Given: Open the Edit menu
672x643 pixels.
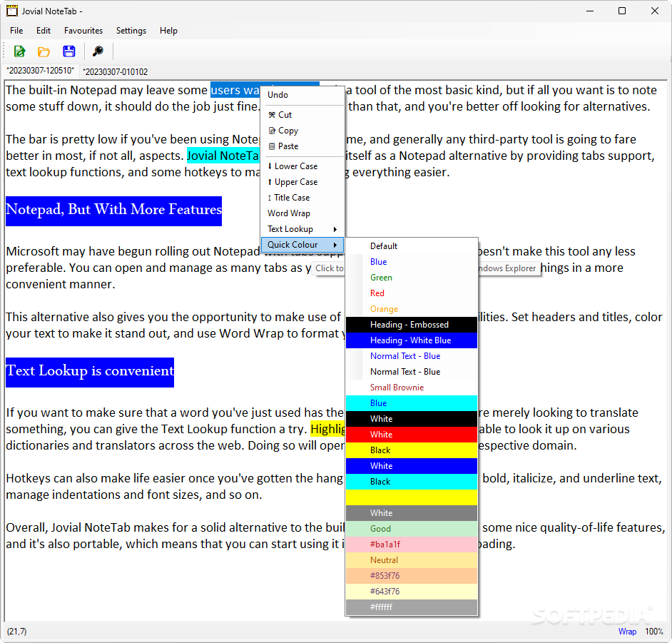Looking at the screenshot, I should [44, 31].
